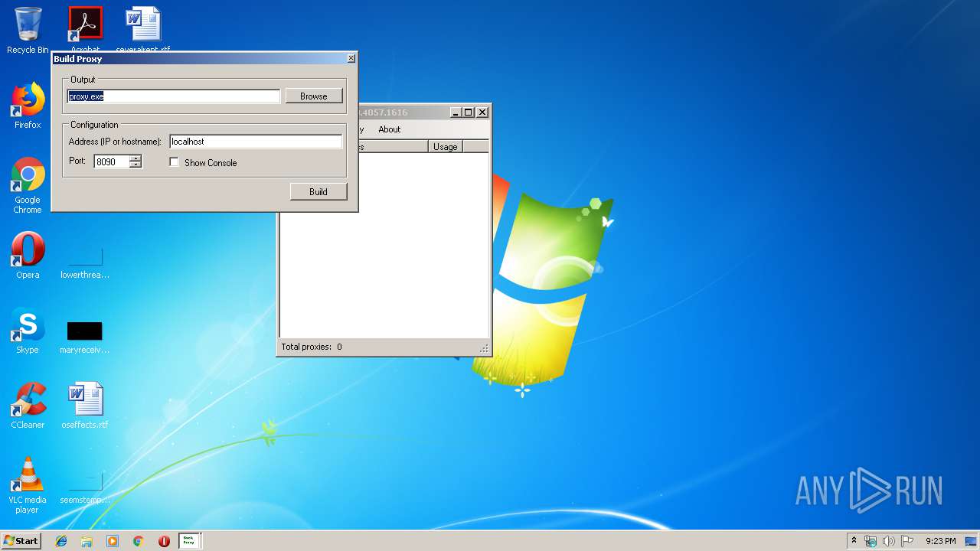Maximize the main proxy window
This screenshot has width=980, height=551.
(469, 112)
